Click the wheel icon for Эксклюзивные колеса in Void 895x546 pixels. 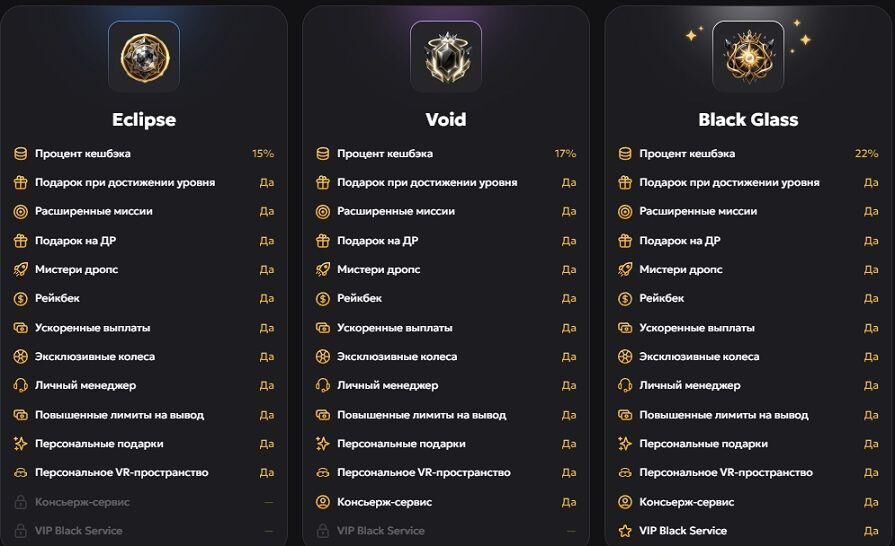[x=322, y=357]
